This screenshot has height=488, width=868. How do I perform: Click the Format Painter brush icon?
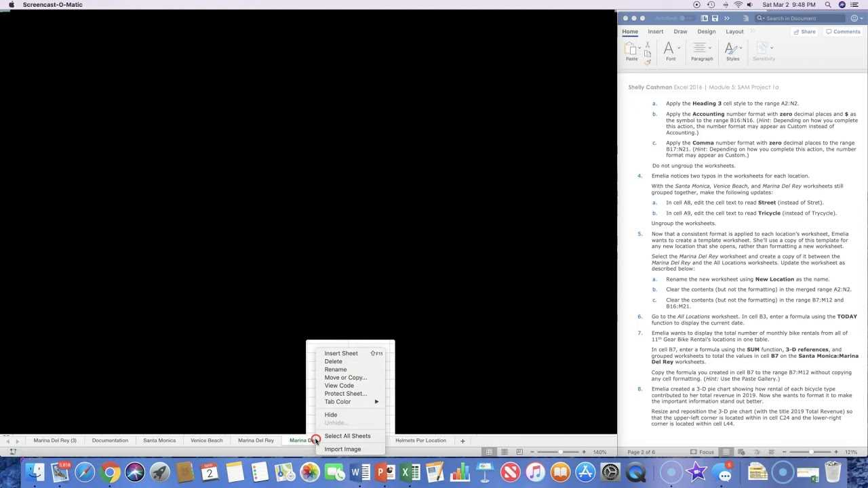point(648,62)
